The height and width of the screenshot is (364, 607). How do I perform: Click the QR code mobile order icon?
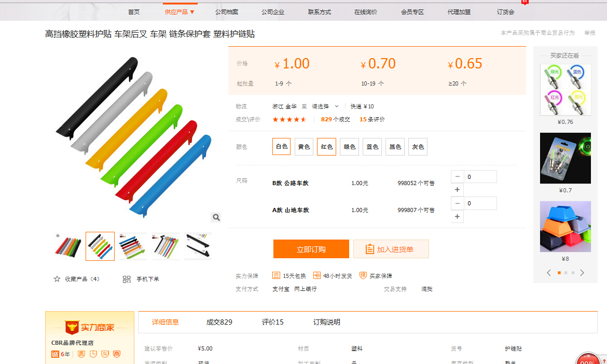127,279
